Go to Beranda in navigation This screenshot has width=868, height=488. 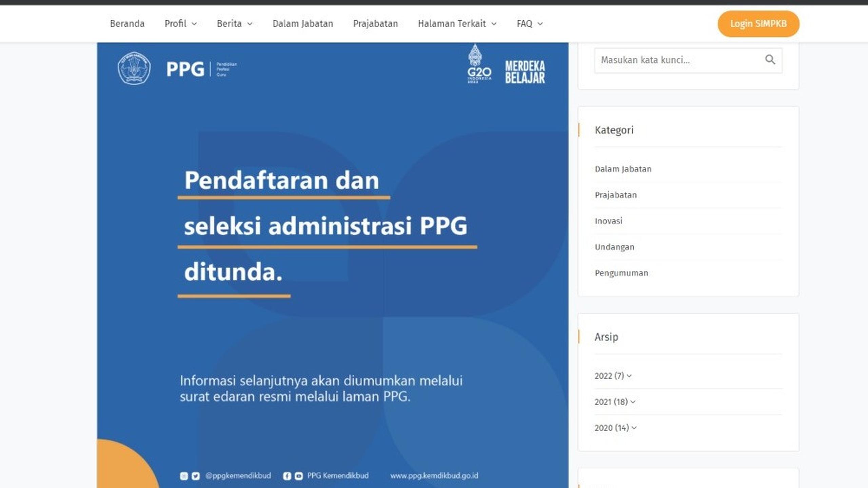coord(127,23)
